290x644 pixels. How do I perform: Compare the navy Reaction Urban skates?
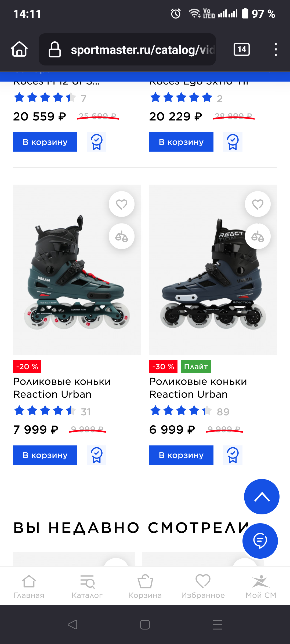[258, 236]
